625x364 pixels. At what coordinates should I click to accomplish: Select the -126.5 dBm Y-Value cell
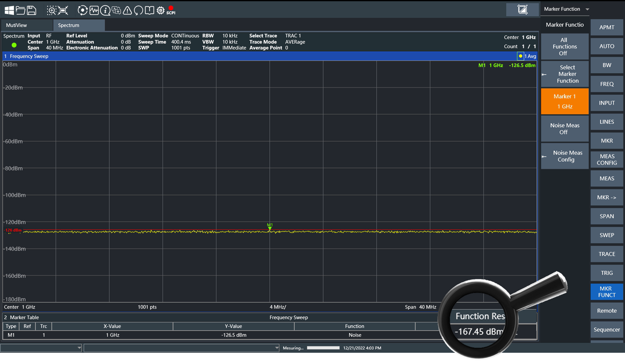[234, 335]
